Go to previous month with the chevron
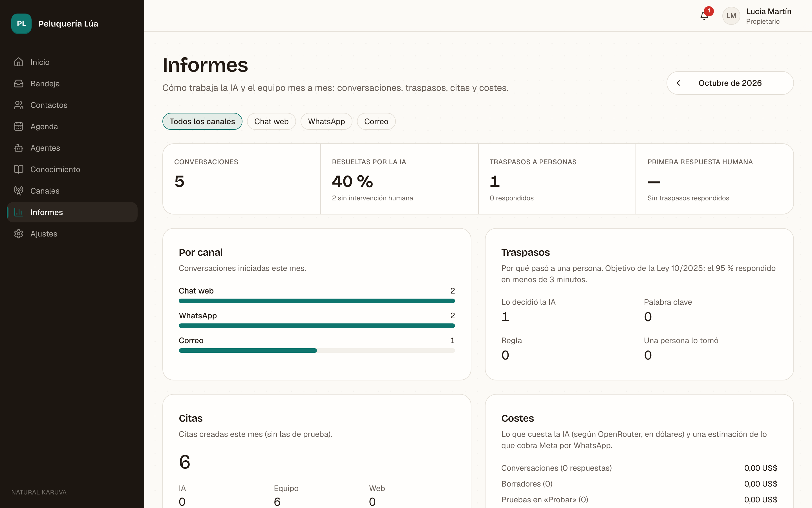Image resolution: width=812 pixels, height=508 pixels. [x=678, y=83]
